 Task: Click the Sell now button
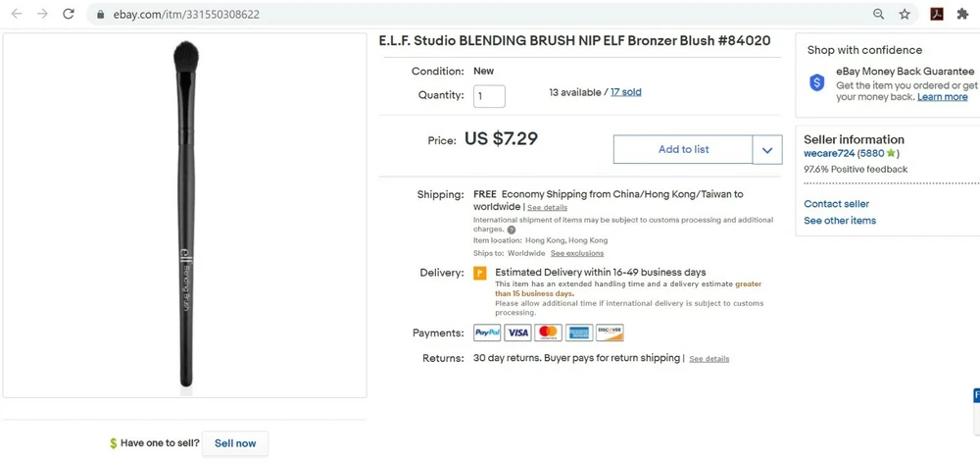(235, 443)
